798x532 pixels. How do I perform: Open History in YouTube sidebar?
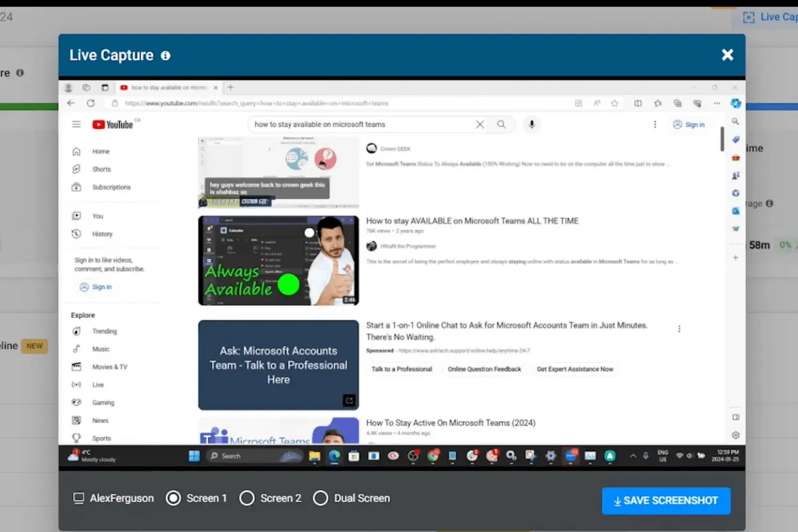101,234
